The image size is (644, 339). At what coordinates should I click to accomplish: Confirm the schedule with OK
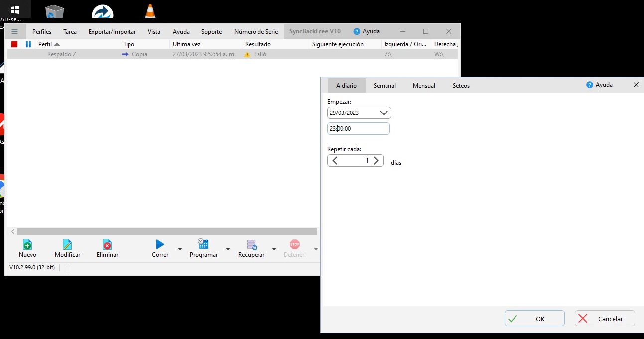coord(534,319)
